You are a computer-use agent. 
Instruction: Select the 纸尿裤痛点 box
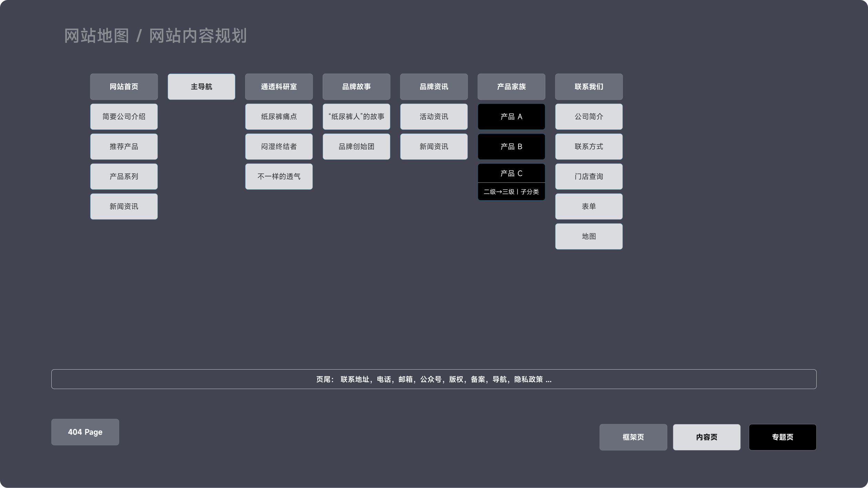point(279,117)
